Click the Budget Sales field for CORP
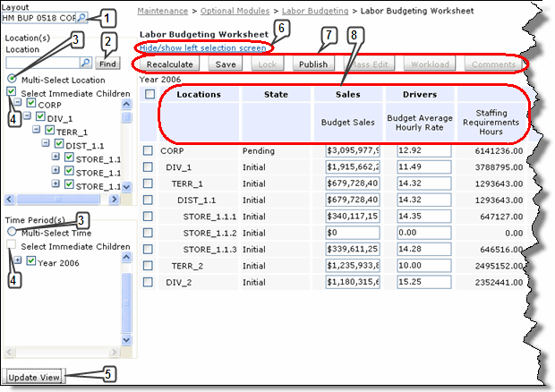 point(352,151)
